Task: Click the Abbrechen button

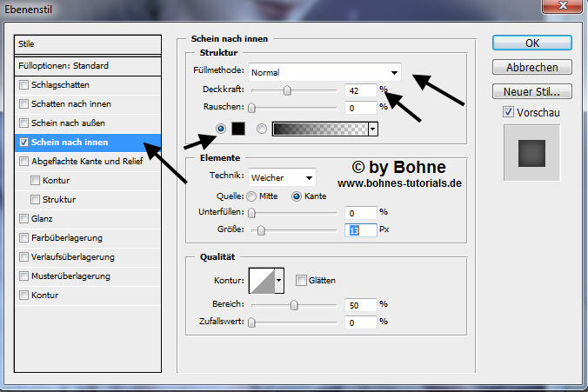Action: pos(532,67)
